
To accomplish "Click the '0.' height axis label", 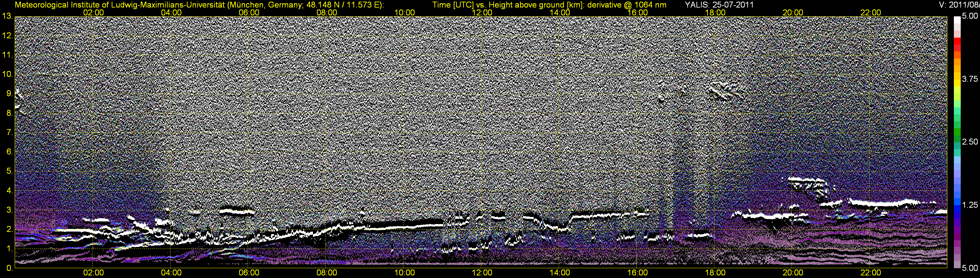I will click(9, 268).
